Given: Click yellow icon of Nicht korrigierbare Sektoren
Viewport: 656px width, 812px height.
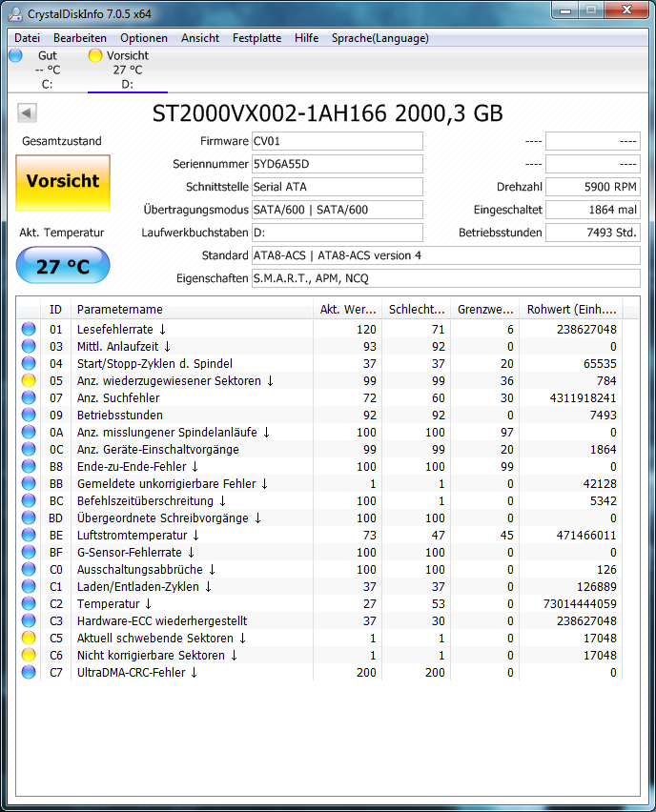Looking at the screenshot, I should pyautogui.click(x=29, y=655).
